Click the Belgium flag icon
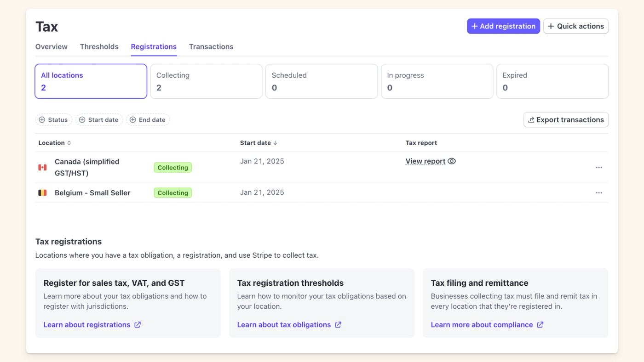Viewport: 644px width, 362px height. pyautogui.click(x=42, y=192)
